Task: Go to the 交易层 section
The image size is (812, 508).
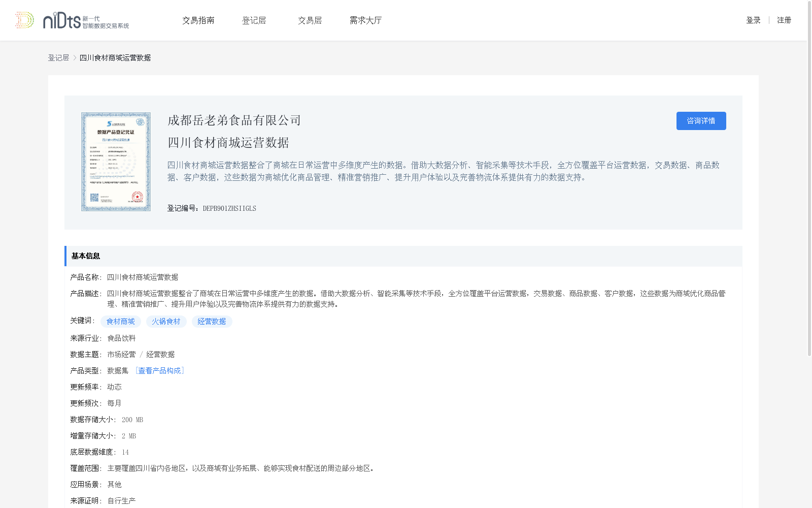Action: coord(310,20)
